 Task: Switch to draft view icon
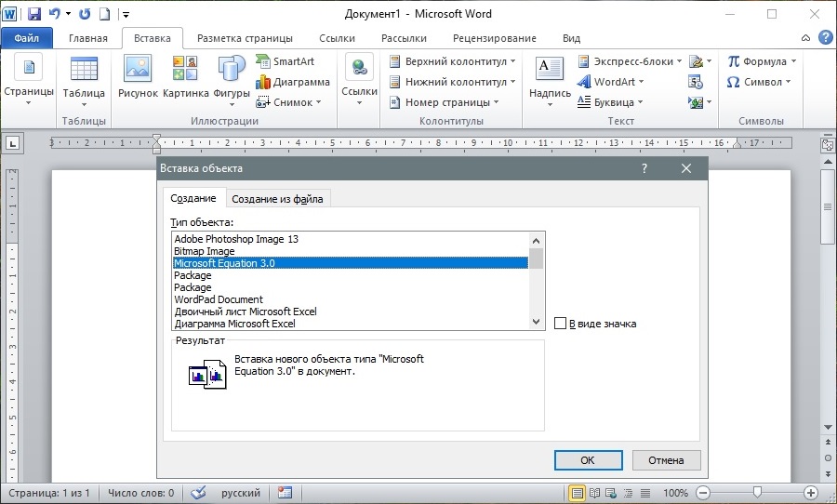coord(645,493)
